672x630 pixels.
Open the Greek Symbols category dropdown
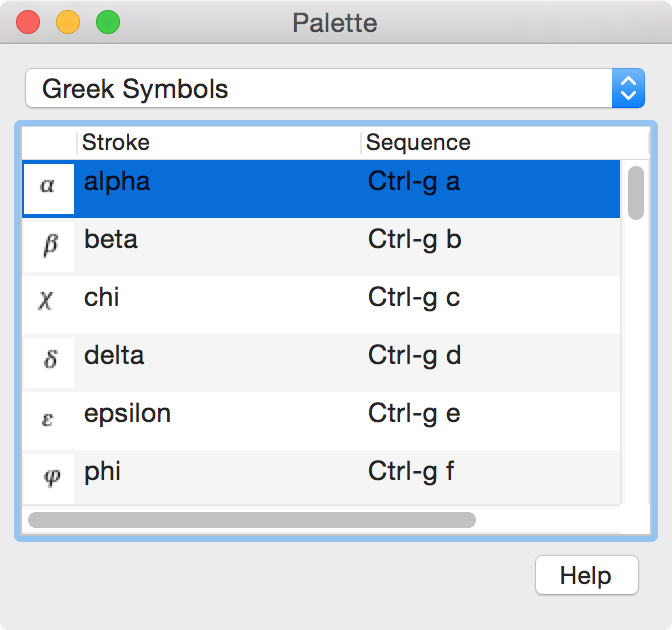335,88
